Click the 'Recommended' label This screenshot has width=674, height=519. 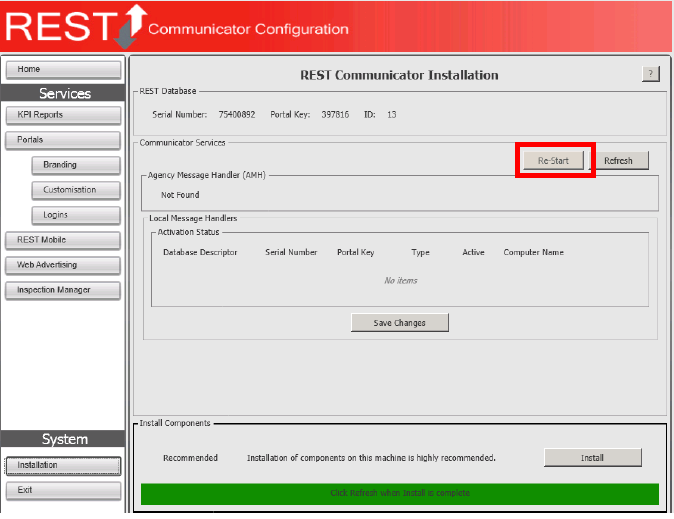coord(190,458)
